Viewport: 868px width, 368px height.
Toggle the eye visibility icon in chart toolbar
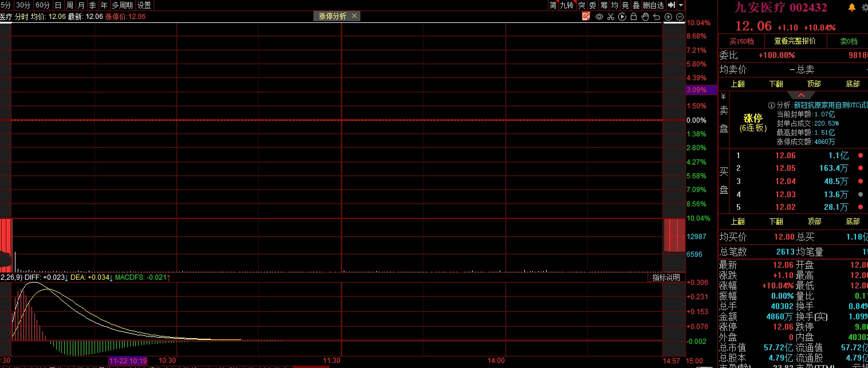pyautogui.click(x=599, y=17)
